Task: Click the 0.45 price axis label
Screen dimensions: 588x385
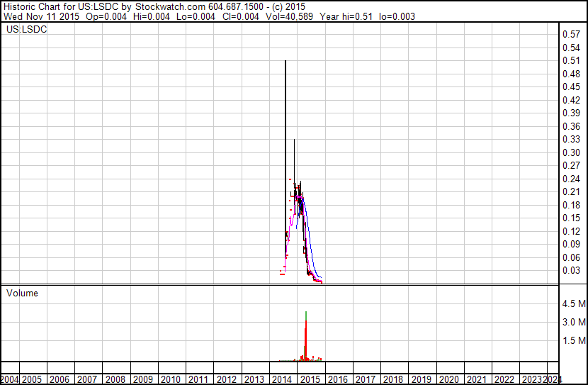Action: 572,87
